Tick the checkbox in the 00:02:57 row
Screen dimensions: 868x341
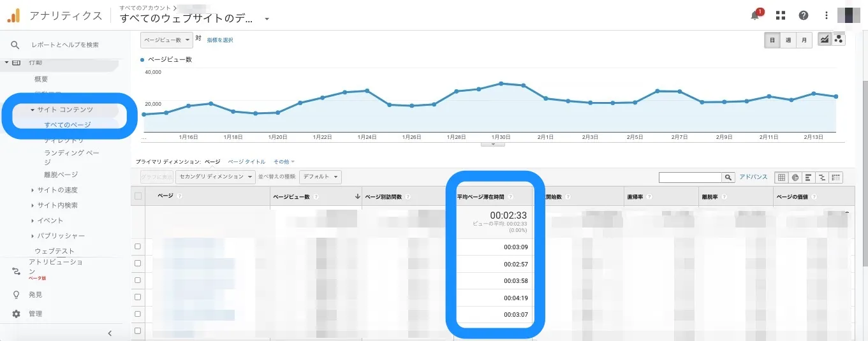click(x=138, y=263)
